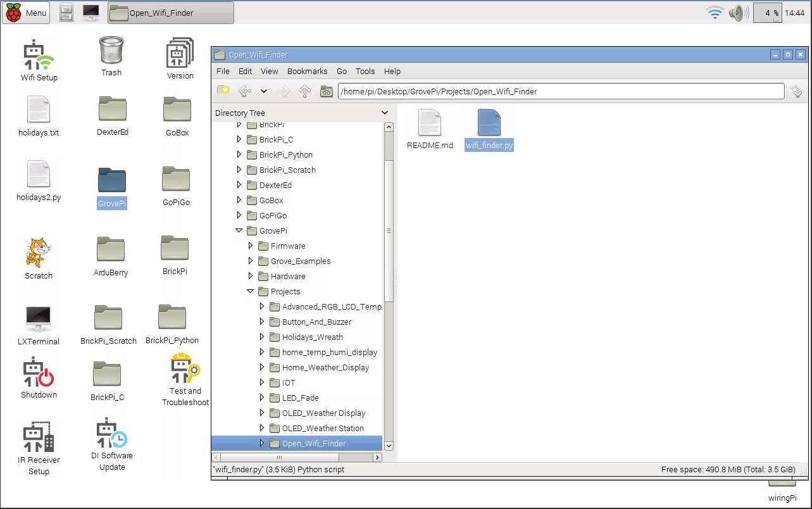Click the home folder toolbar icon
The height and width of the screenshot is (509, 812).
pos(326,91)
